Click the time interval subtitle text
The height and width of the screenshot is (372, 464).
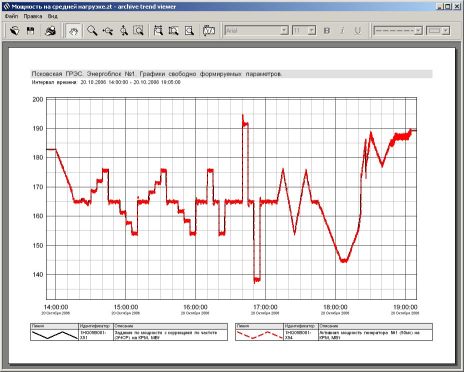point(106,82)
